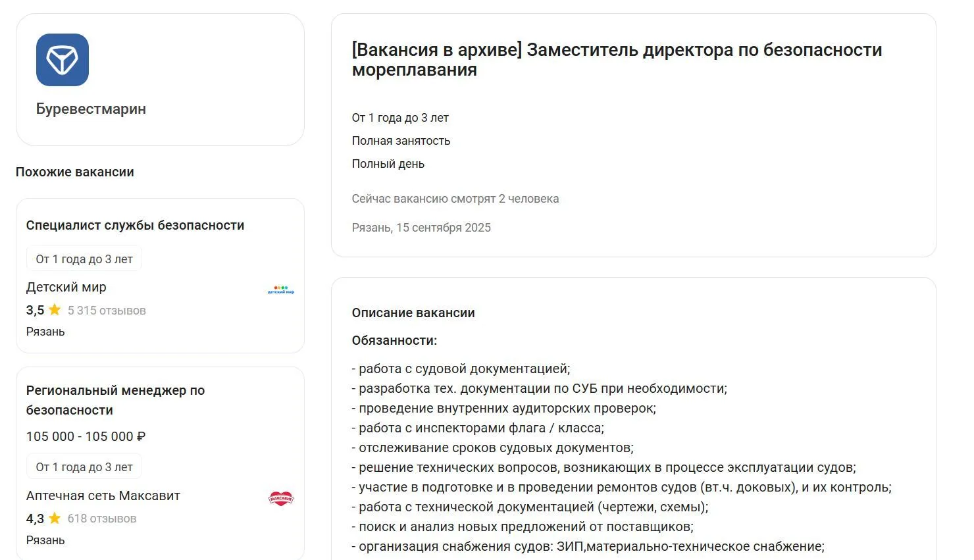Open the "5 315 отзывов" reviews link
Viewport: 974px width, 560px height.
pyautogui.click(x=106, y=310)
